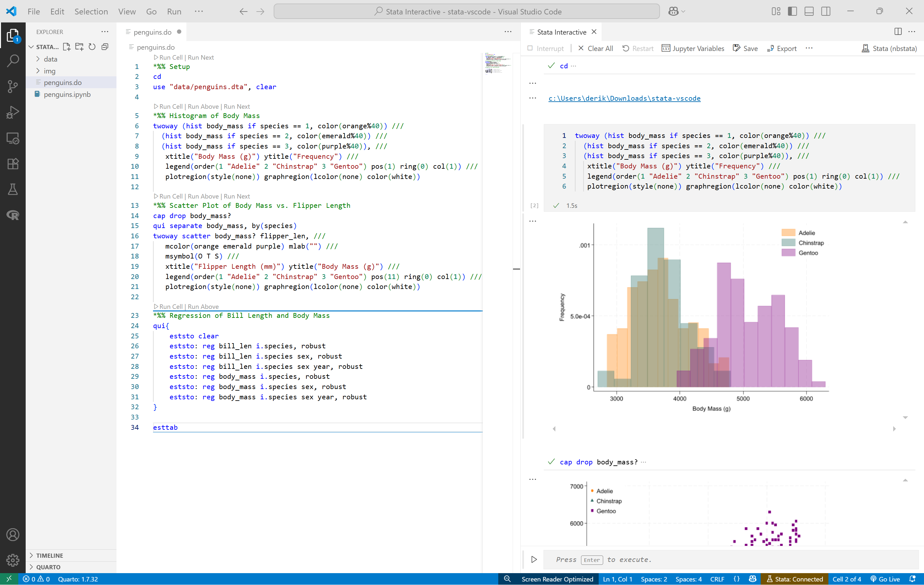
Task: Close the Stata Interactive tab
Action: 594,32
